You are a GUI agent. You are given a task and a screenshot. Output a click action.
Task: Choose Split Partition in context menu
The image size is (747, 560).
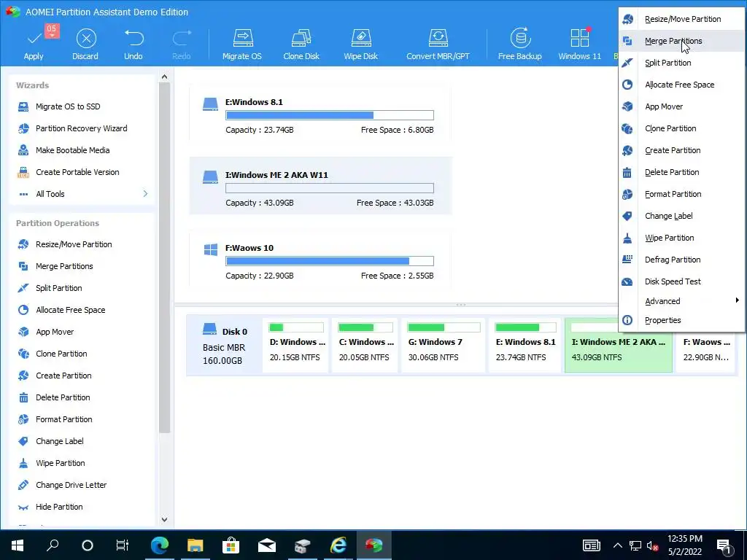(682, 63)
